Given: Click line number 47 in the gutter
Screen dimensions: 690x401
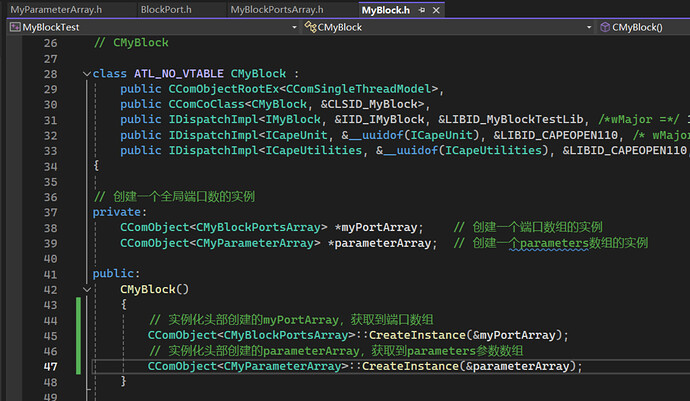Looking at the screenshot, I should coord(50,367).
